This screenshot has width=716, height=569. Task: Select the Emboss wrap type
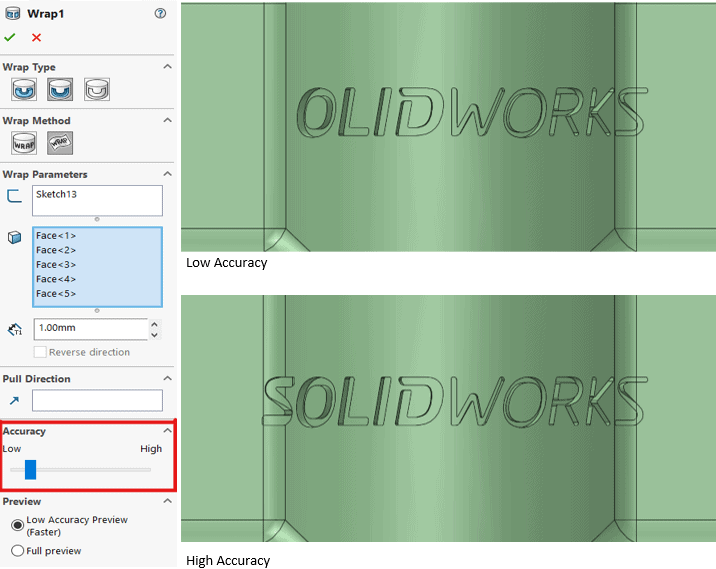(x=24, y=89)
